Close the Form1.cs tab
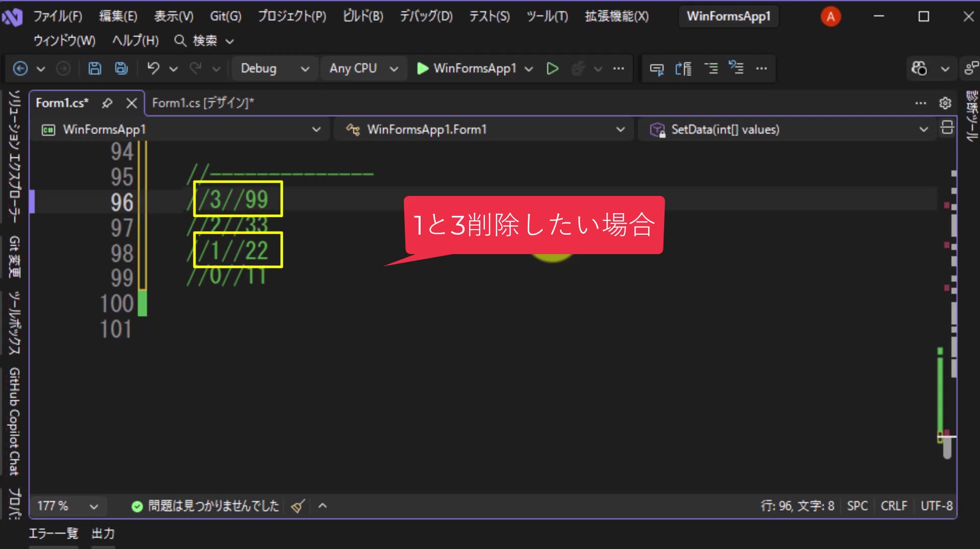This screenshot has width=980, height=549. click(132, 103)
